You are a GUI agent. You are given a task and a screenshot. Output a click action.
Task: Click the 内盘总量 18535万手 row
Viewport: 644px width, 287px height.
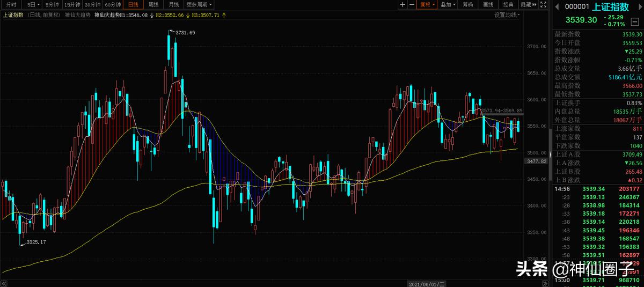click(598, 112)
